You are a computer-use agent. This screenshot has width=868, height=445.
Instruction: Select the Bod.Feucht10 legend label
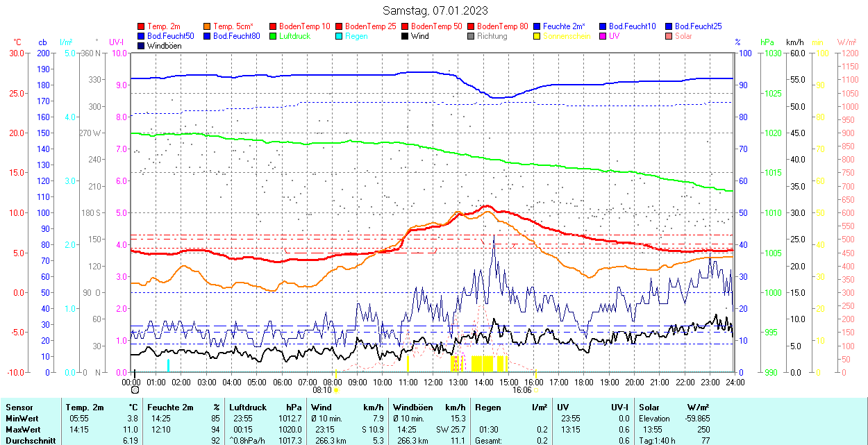point(633,26)
